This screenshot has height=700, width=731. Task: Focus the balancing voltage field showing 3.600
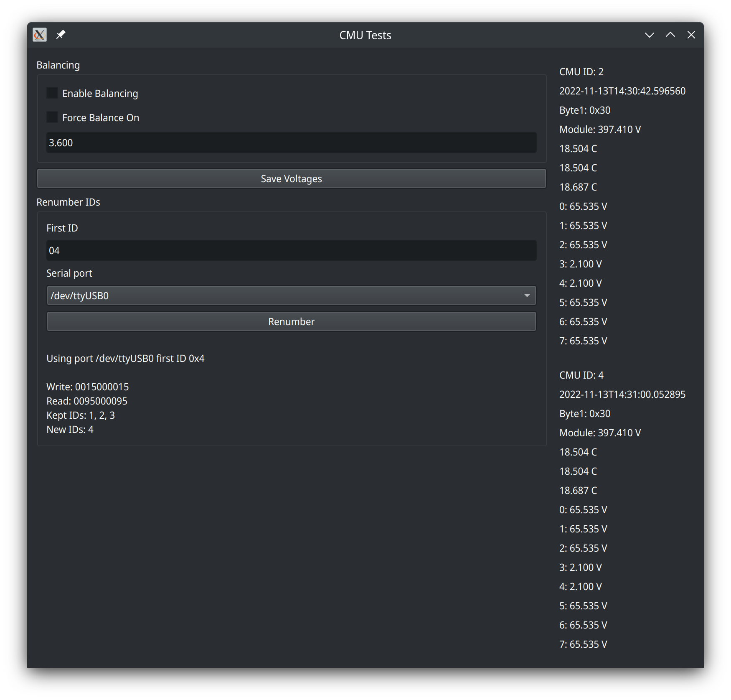point(291,143)
